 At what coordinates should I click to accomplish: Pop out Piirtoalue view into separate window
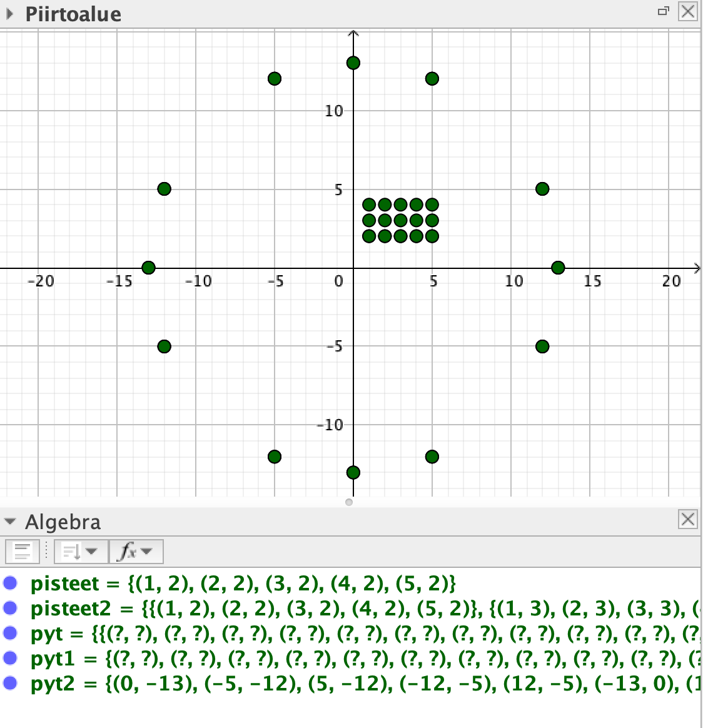click(x=664, y=11)
